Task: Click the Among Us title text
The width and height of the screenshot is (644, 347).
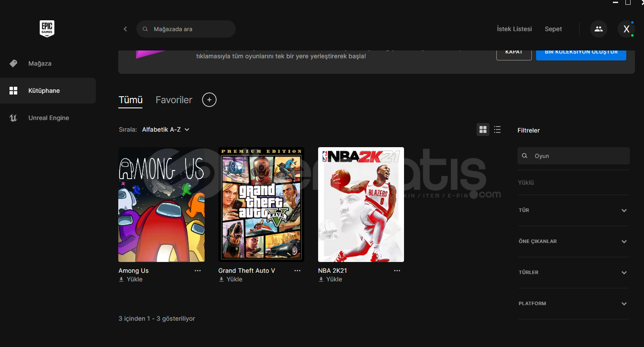Action: coord(133,271)
